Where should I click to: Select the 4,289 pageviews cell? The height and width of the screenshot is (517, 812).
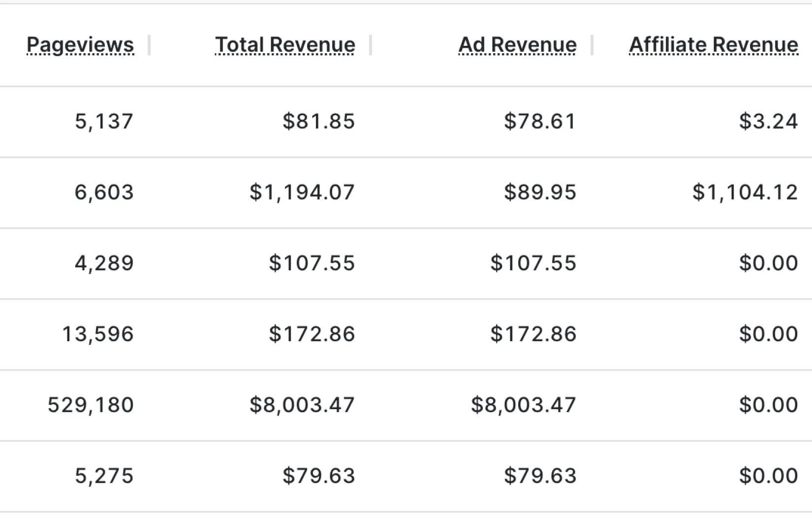pyautogui.click(x=104, y=263)
